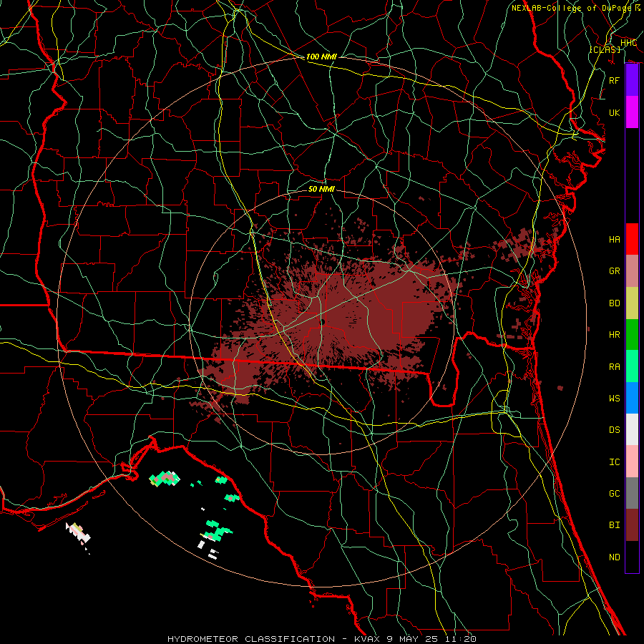Click the BD legend label
This screenshot has width=644, height=644.
pos(615,303)
